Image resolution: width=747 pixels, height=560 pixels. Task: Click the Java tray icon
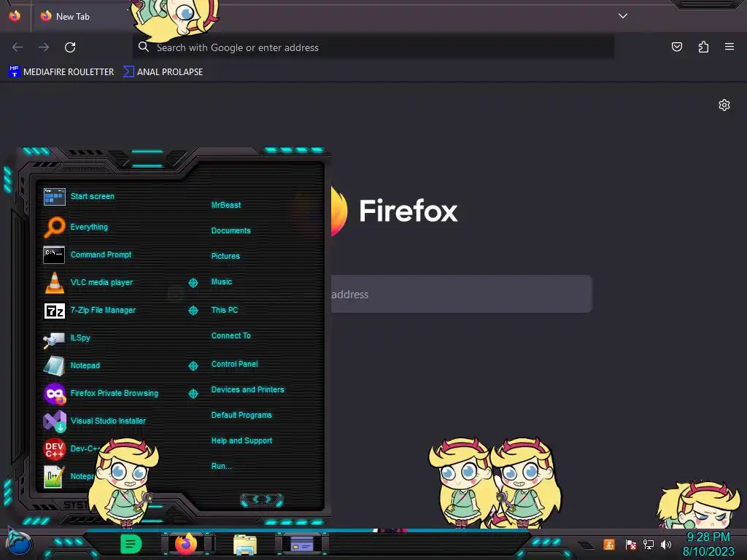point(609,544)
